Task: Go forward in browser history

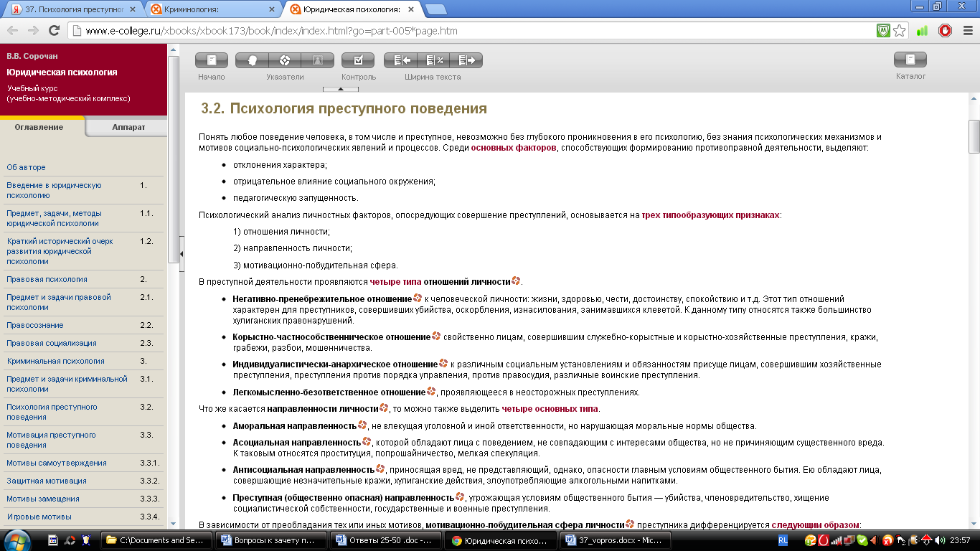Action: point(33,31)
